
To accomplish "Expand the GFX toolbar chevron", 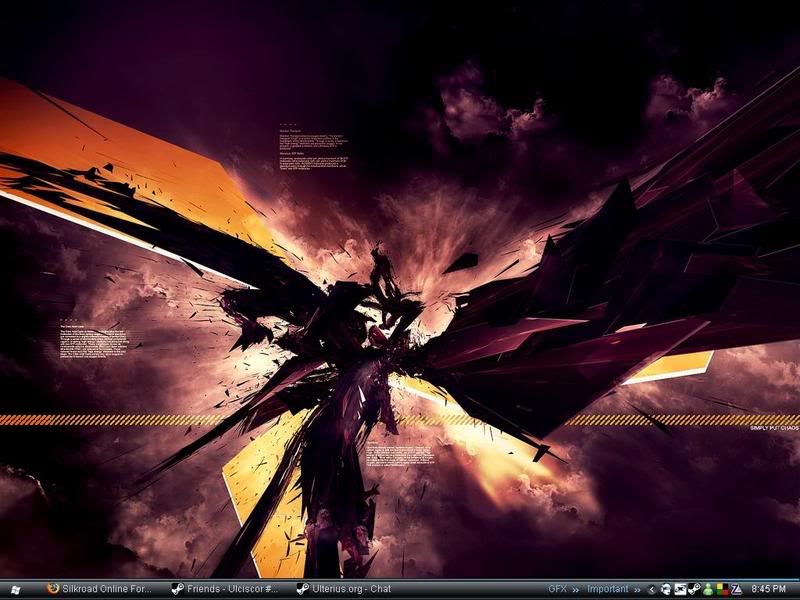I will click(576, 589).
